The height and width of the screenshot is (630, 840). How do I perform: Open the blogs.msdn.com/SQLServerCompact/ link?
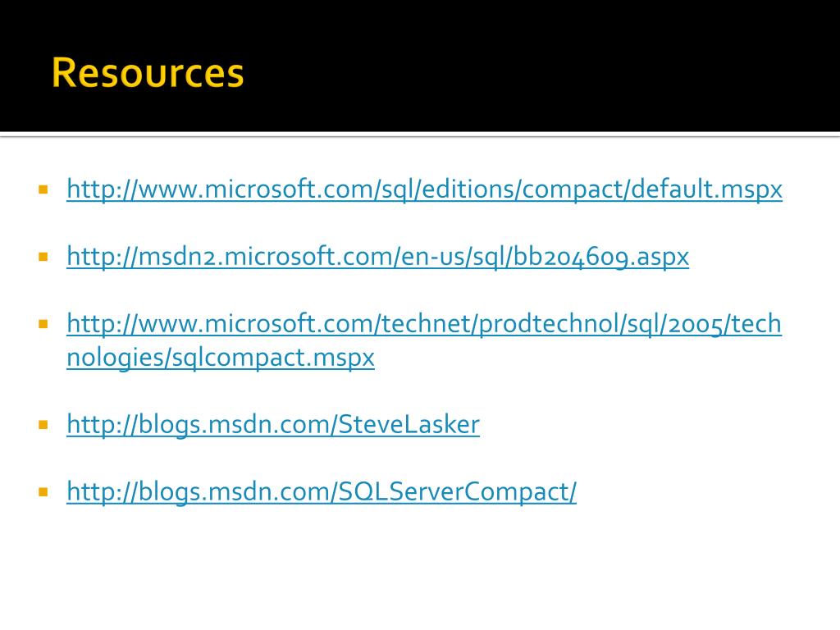pos(322,492)
